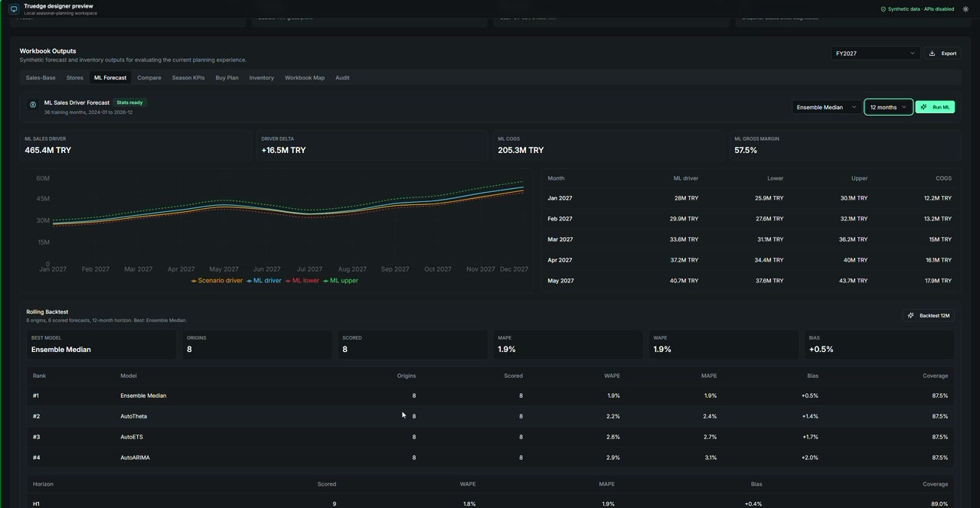The image size is (980, 508).
Task: Click the download icon on Export
Action: point(932,54)
